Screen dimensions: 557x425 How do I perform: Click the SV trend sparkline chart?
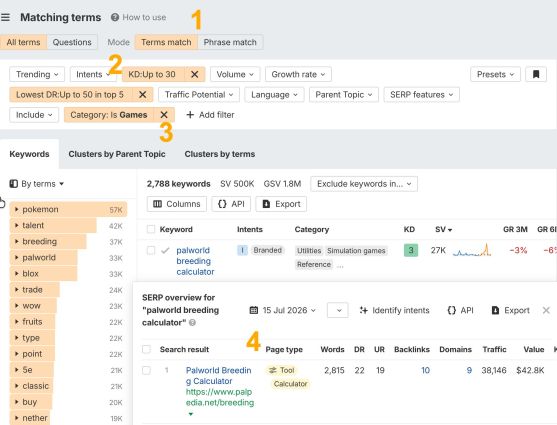coord(472,250)
